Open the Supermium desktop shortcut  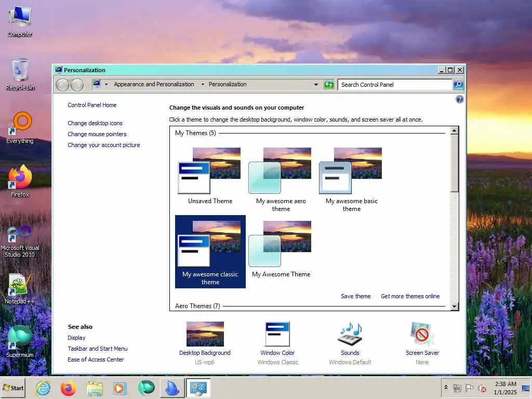point(20,341)
